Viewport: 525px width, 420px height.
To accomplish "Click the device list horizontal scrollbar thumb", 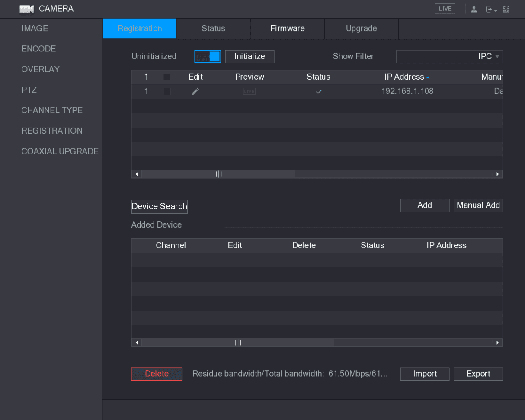I will pos(218,174).
